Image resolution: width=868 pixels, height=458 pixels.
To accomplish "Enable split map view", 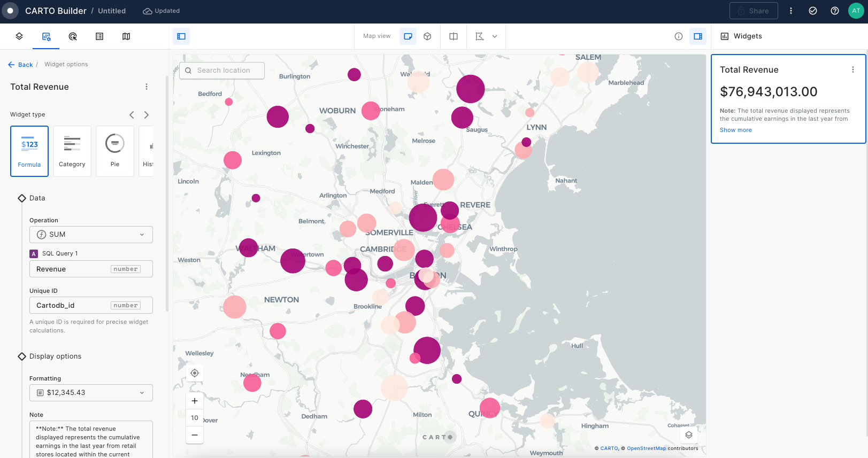I will tap(454, 36).
